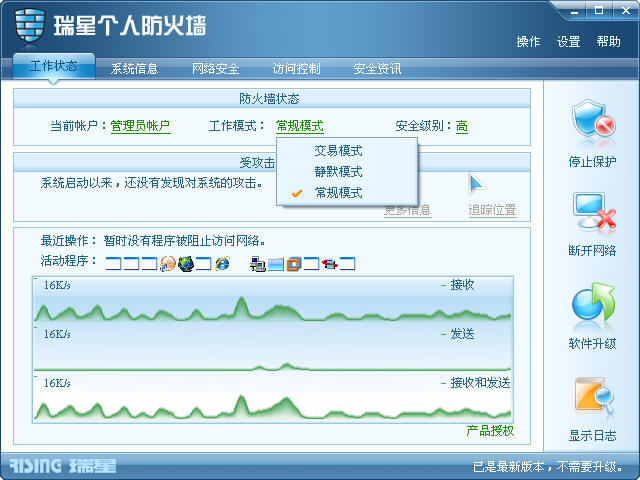Viewport: 640px width, 480px height.
Task: Click the 常规模式 work mode dropdown link
Action: click(300, 126)
